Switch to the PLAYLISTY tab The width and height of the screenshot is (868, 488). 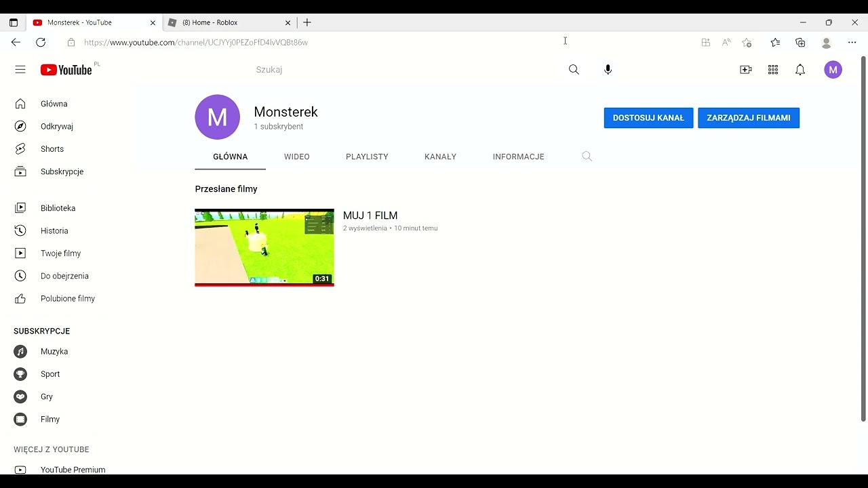(x=367, y=157)
